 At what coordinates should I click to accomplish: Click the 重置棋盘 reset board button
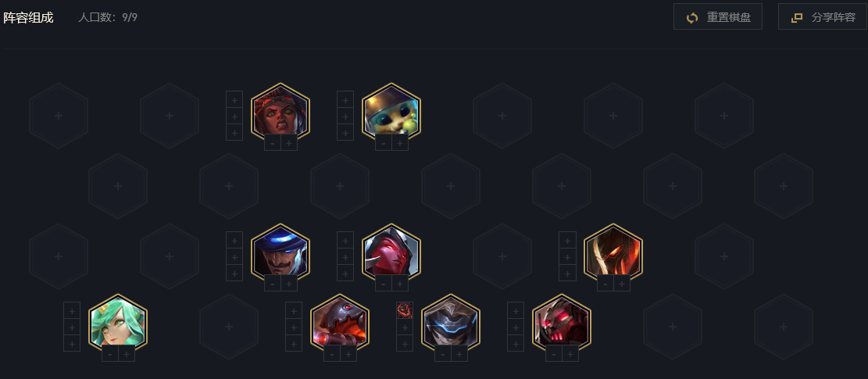717,16
